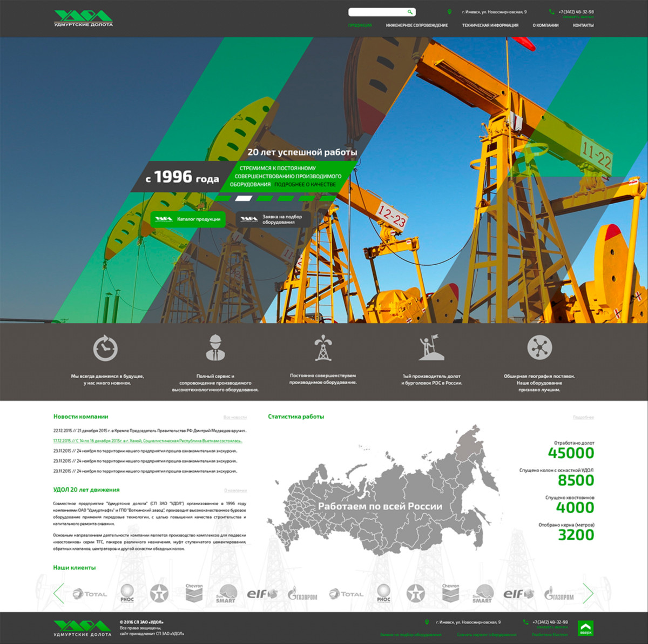The image size is (648, 644).
Task: Click the footer address 'г. Ижевск, ул. Новосмирновская, 9'
Action: click(x=468, y=622)
